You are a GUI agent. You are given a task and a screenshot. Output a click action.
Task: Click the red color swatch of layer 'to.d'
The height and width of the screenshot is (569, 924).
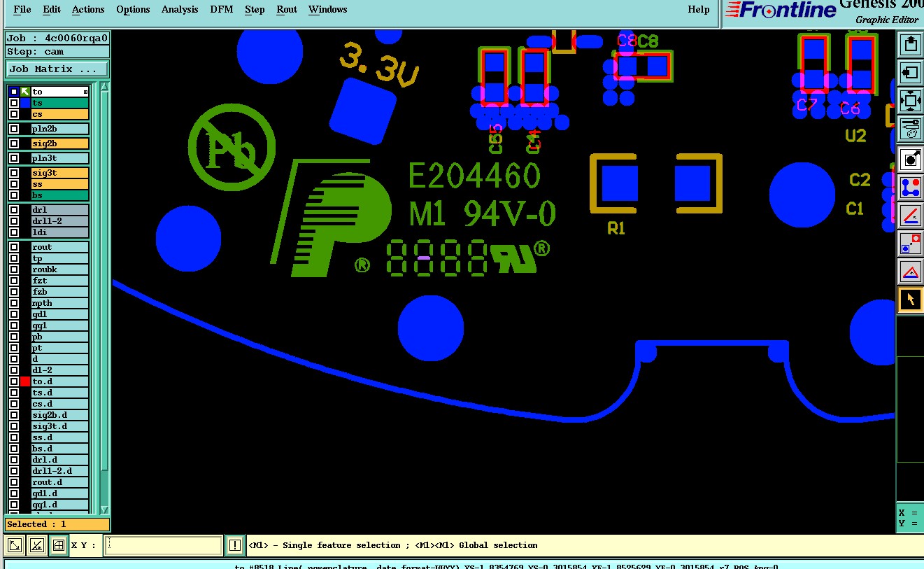(x=25, y=381)
